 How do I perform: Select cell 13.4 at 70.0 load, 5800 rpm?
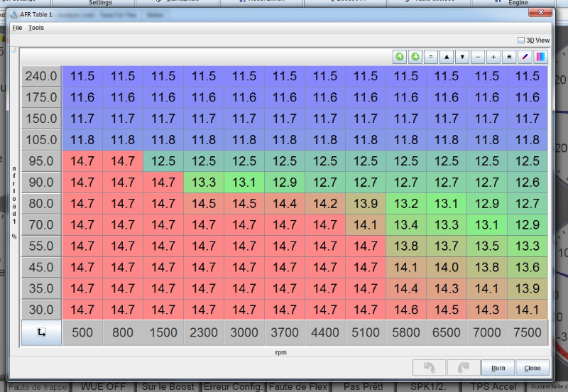pyautogui.click(x=406, y=224)
